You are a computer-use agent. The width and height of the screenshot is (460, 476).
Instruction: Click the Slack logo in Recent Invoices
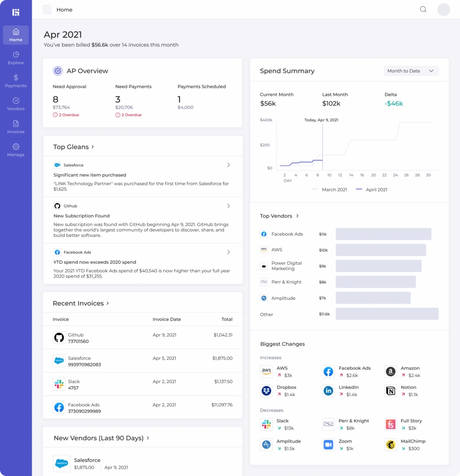(59, 384)
